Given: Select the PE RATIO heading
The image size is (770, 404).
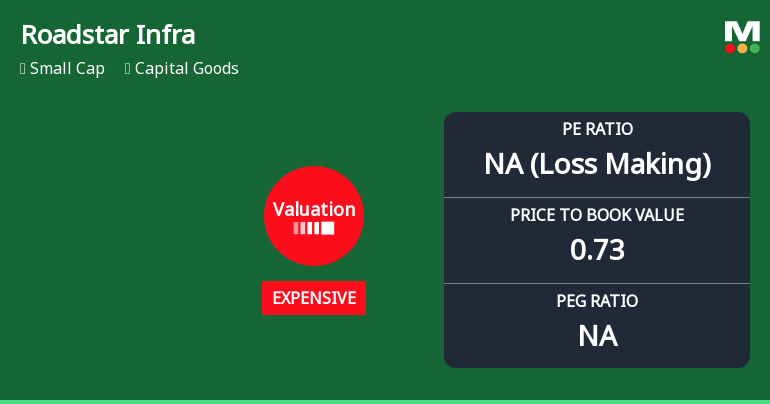Looking at the screenshot, I should 597,129.
